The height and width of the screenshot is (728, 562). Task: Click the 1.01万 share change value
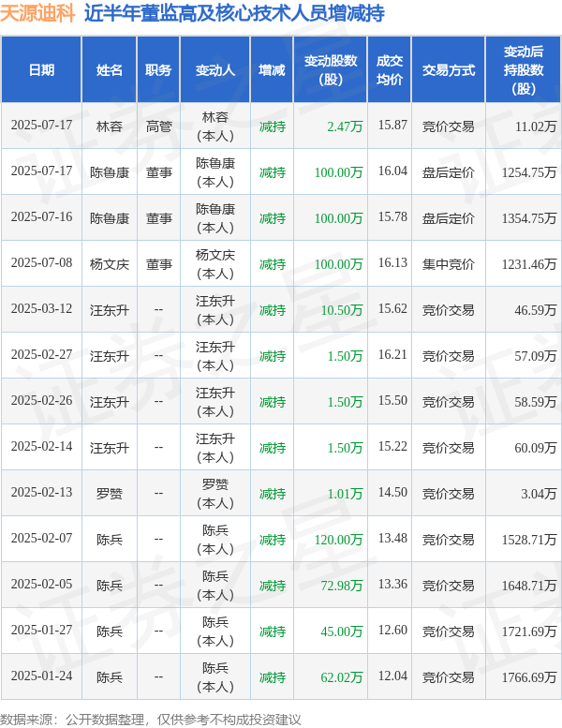pyautogui.click(x=345, y=494)
